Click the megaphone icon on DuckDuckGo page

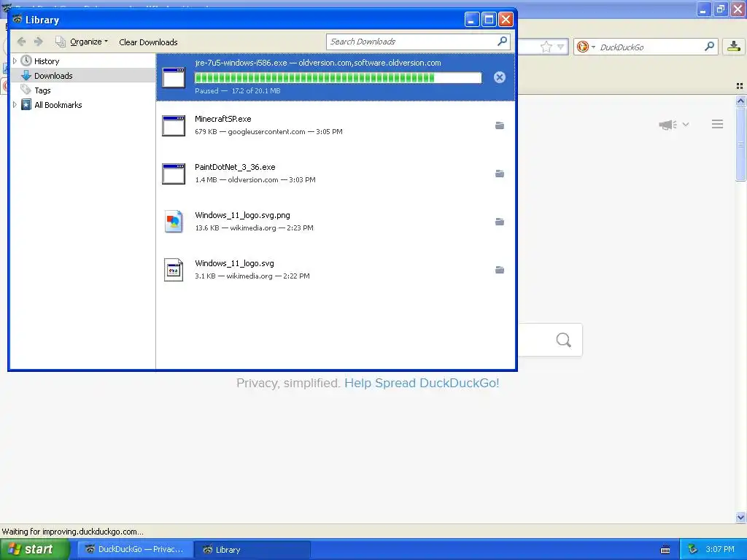coord(668,125)
